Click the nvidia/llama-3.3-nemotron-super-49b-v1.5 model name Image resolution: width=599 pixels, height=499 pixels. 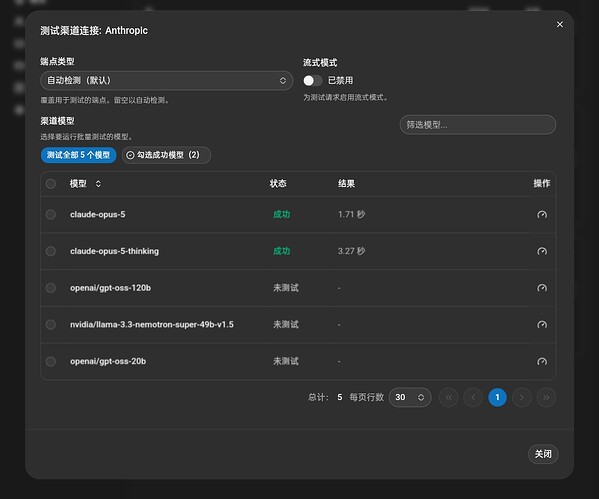[152, 325]
